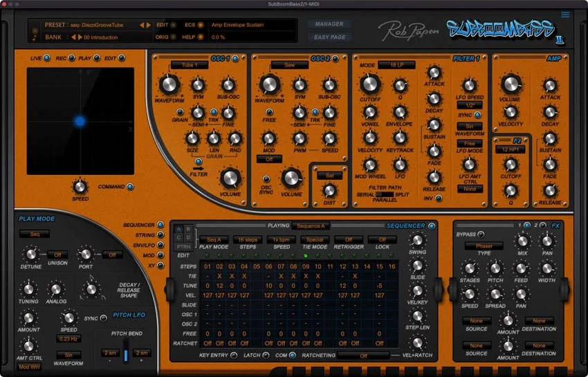This screenshot has width=588, height=377.
Task: Enable the OSC 1 Grain LED
Action: 180,112
